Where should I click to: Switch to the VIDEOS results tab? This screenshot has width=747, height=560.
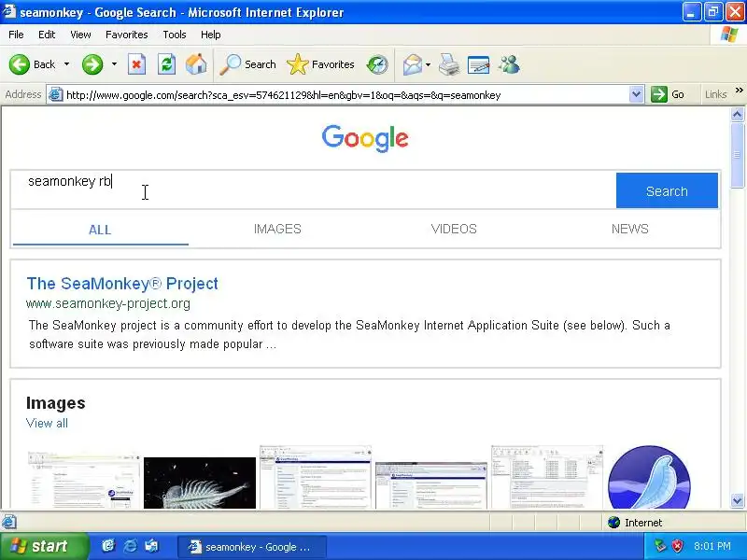454,229
